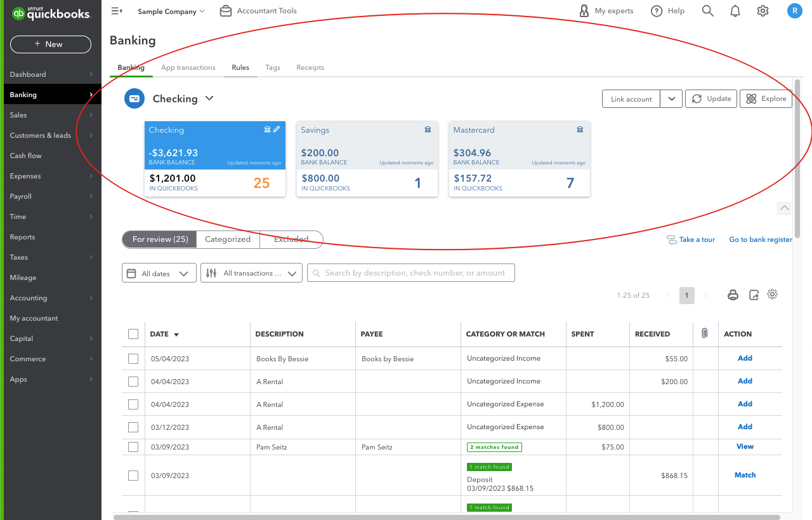Open the All dates filter
Image resolution: width=812 pixels, height=520 pixels.
pos(159,274)
